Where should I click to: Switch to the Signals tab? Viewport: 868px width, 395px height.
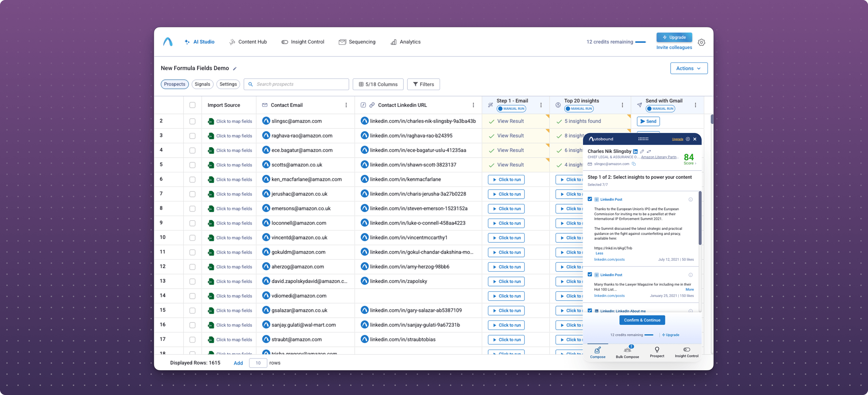(203, 84)
